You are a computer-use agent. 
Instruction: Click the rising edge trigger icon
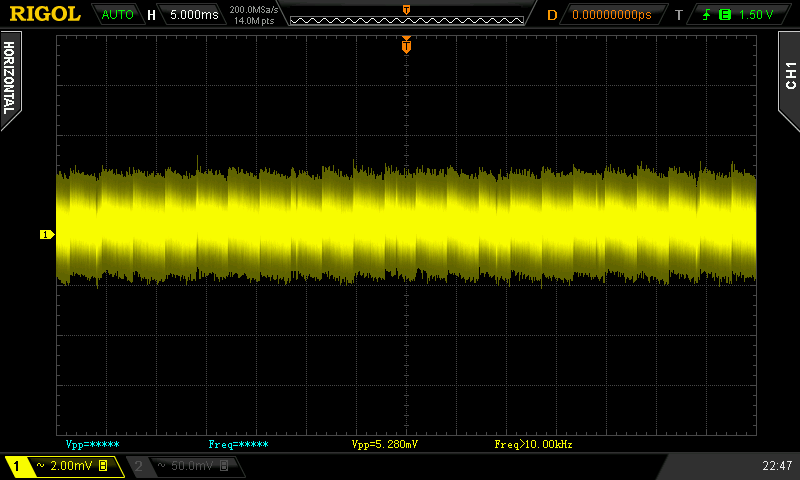pos(708,15)
